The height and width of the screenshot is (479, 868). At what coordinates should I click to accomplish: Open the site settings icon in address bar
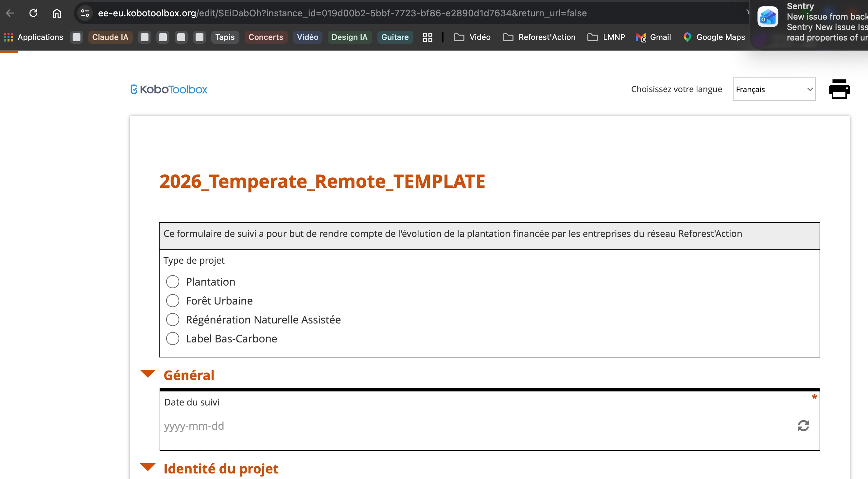[85, 13]
